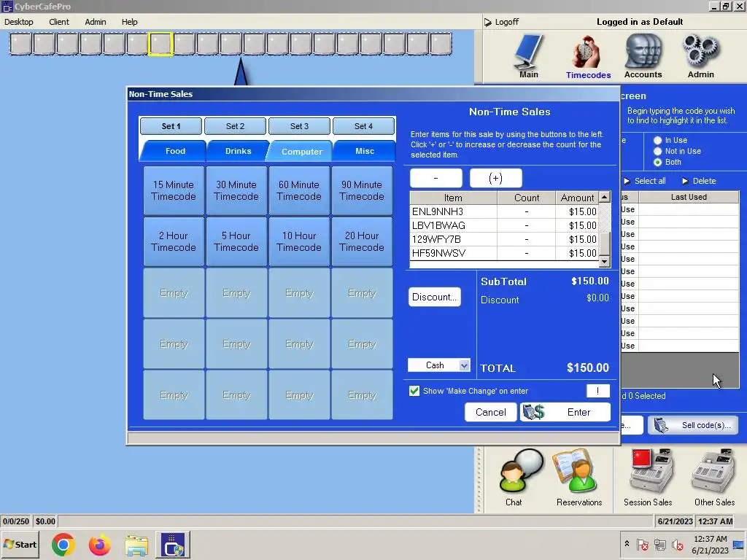Click the item list scroll down arrow
The height and width of the screenshot is (560, 747).
pyautogui.click(x=604, y=261)
